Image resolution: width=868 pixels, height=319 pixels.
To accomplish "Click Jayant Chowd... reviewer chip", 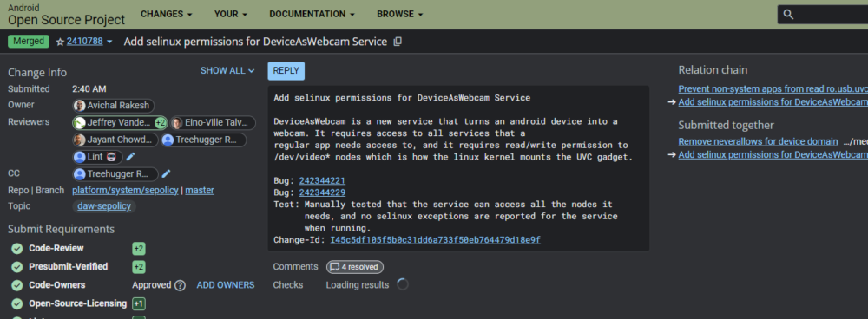I will pyautogui.click(x=115, y=140).
